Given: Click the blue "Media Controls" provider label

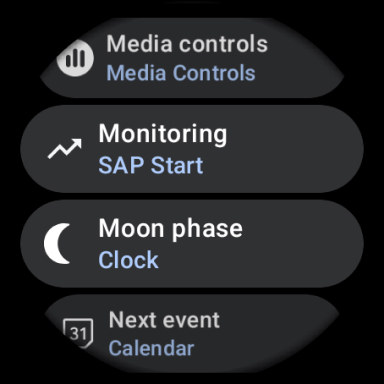Looking at the screenshot, I should point(181,73).
